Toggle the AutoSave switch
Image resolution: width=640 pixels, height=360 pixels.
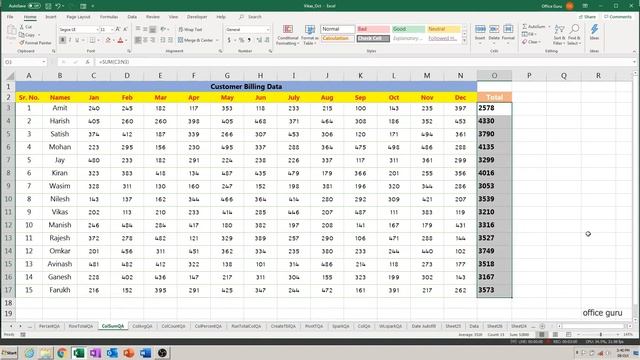pyautogui.click(x=34, y=6)
